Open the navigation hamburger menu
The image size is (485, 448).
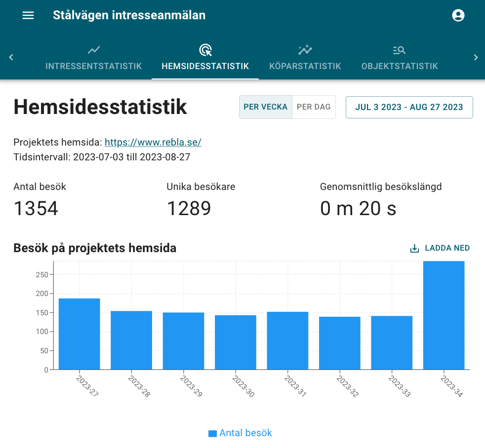[28, 15]
